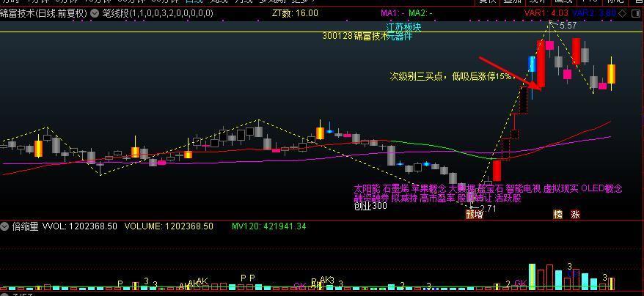Open the 虚拟现实 concept tag
The image size is (644, 296).
tap(561, 189)
